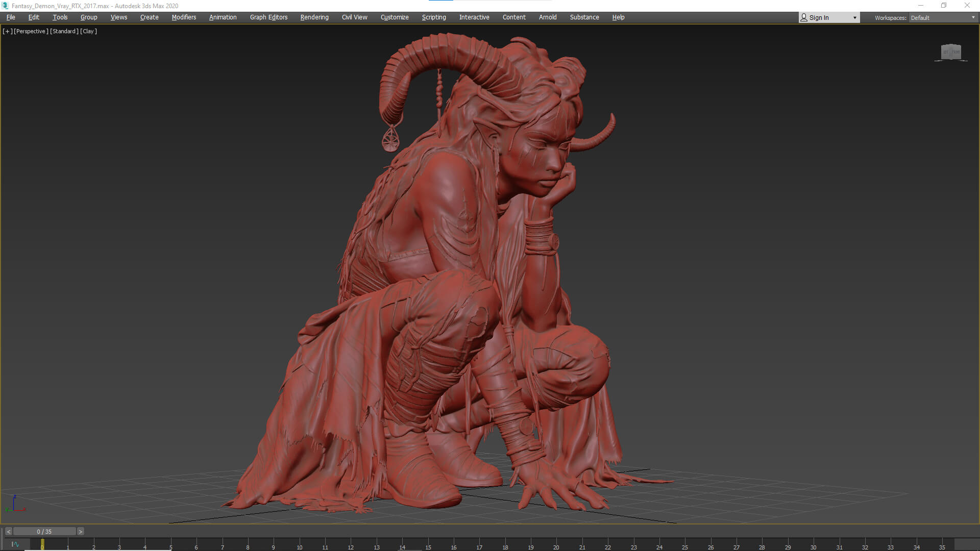
Task: Click the ViewCube in the viewport corner
Action: 951,52
